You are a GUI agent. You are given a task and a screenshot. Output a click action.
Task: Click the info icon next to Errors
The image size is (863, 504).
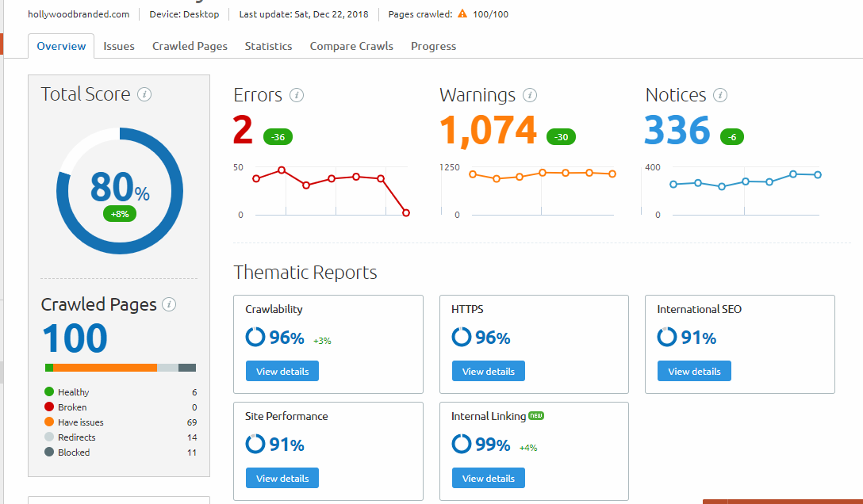pos(297,96)
